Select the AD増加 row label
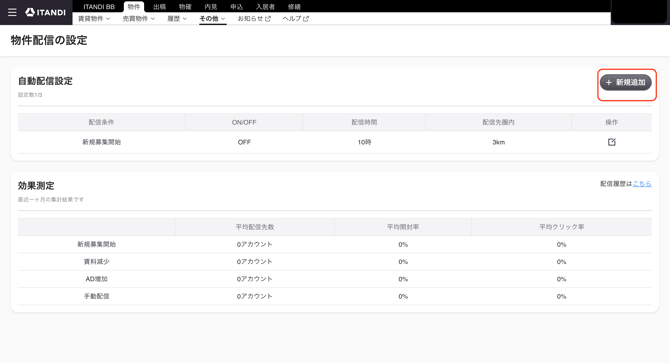The image size is (670, 363). 97,279
